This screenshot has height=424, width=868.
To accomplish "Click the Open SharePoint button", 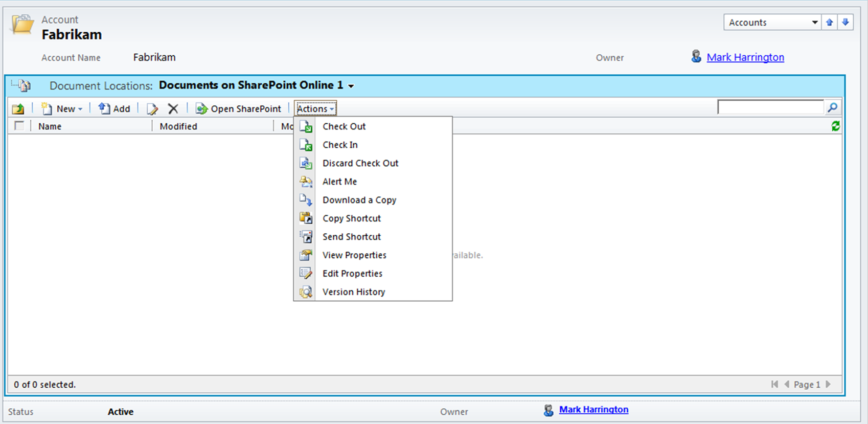I will (x=239, y=108).
